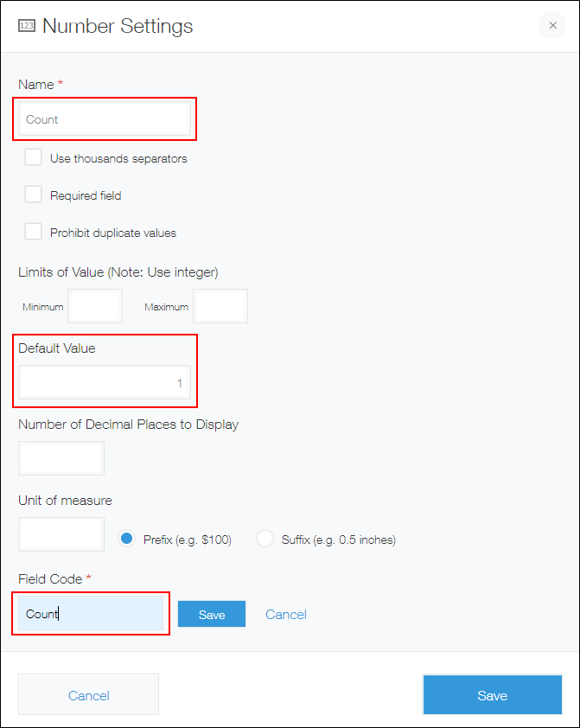Check the Required field option
The height and width of the screenshot is (728, 580).
pyautogui.click(x=33, y=194)
